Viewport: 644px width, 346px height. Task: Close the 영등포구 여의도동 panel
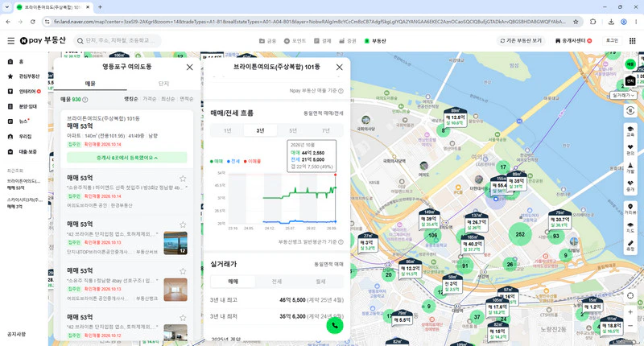pyautogui.click(x=189, y=68)
